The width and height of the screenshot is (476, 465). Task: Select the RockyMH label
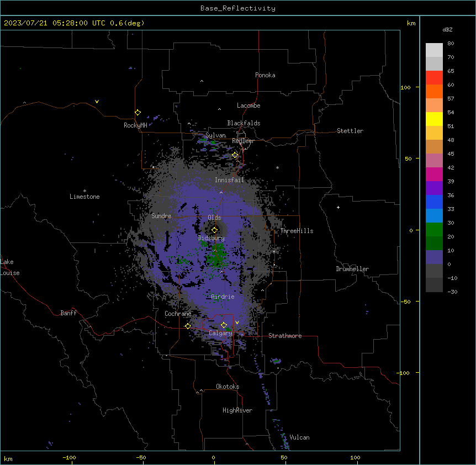[135, 125]
